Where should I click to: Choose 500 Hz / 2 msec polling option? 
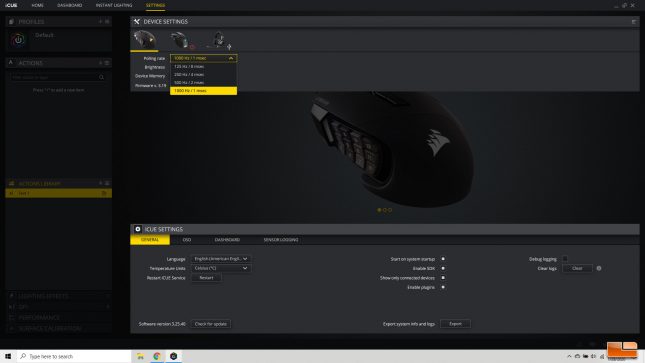point(204,82)
